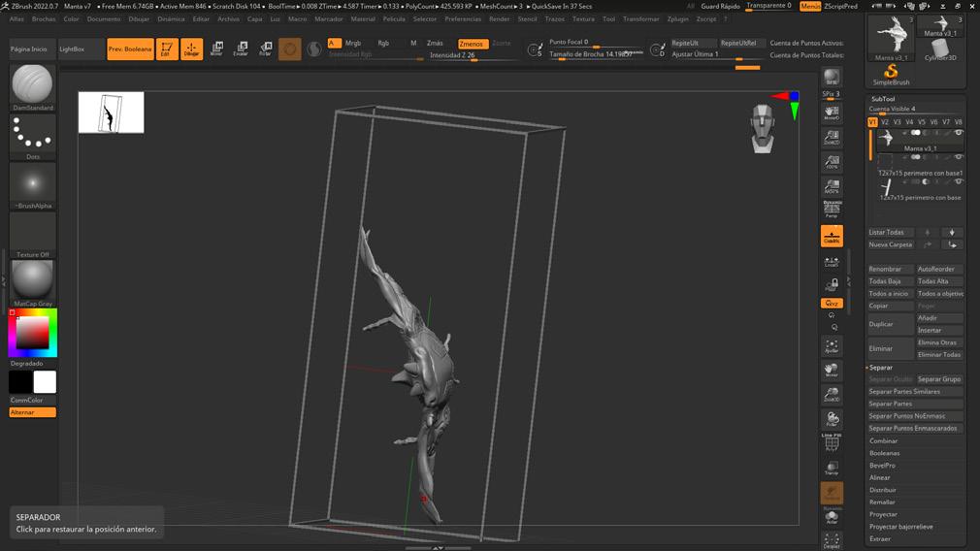Toggle the Cuadric floor grid button
Screen dimensions: 980x551
pos(832,236)
